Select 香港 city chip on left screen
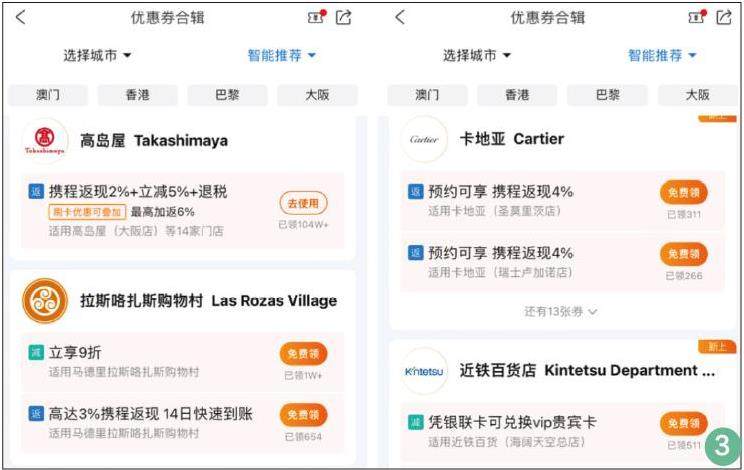Viewport: 744px width, 470px height. tap(138, 95)
